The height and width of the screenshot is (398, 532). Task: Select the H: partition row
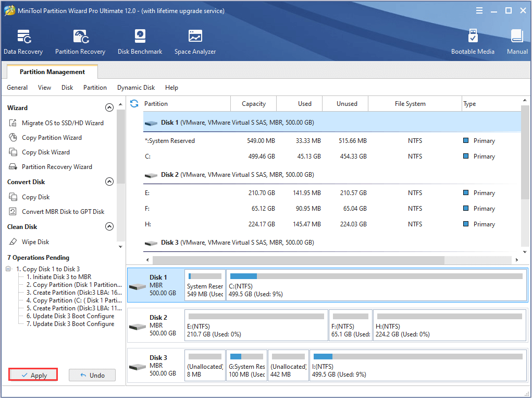332,224
